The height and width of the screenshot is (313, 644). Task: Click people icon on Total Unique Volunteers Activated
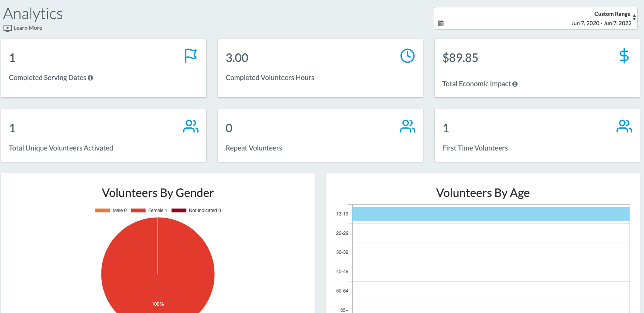191,126
